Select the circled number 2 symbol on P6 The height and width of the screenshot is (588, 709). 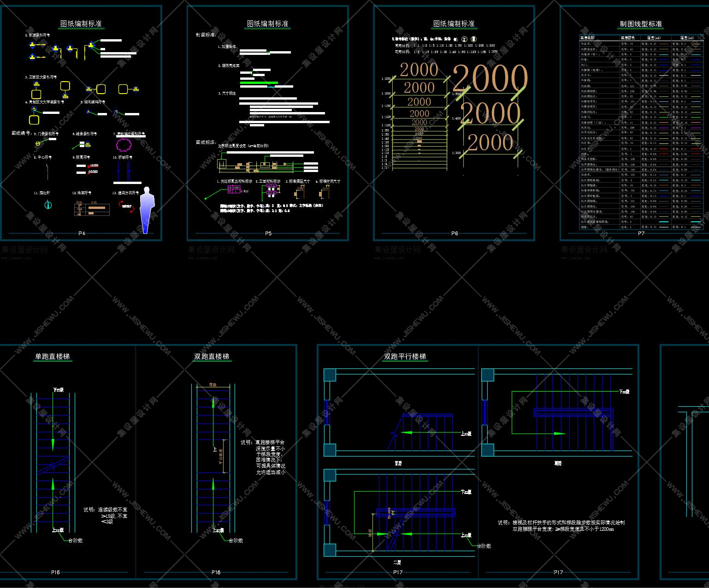pyautogui.click(x=464, y=40)
